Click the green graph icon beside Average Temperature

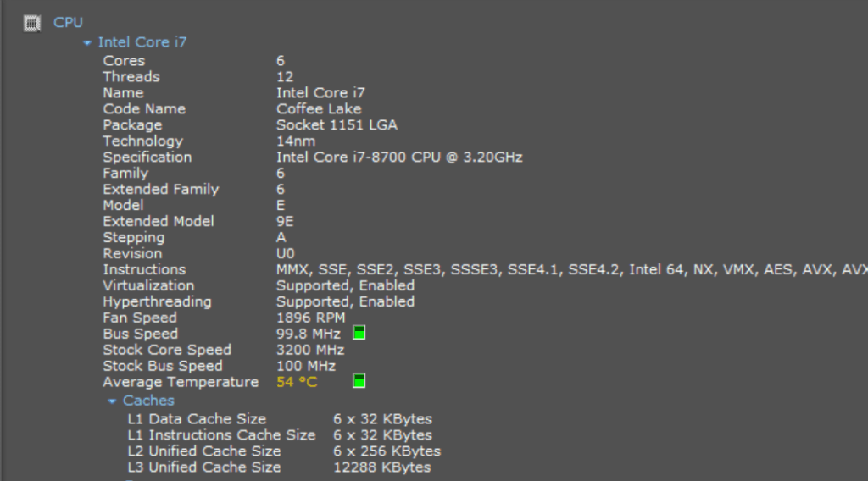pyautogui.click(x=359, y=381)
